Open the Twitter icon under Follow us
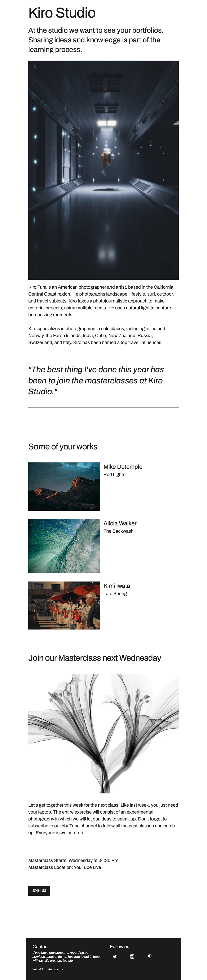Screen dimensions: 207x980 tap(115, 956)
